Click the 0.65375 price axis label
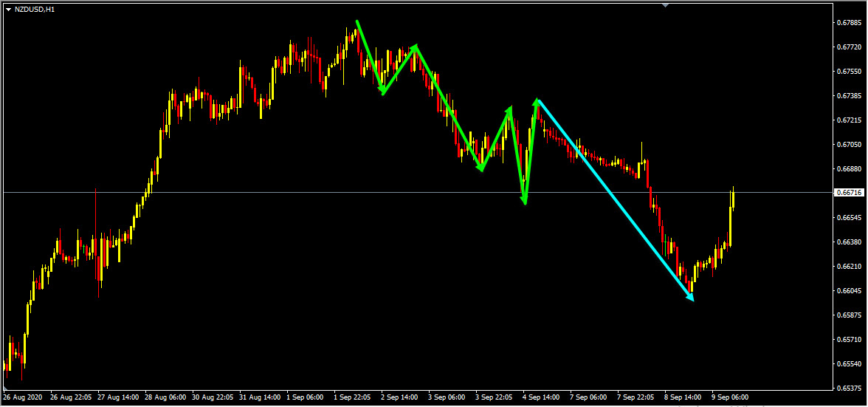Image resolution: width=868 pixels, height=407 pixels. 849,388
